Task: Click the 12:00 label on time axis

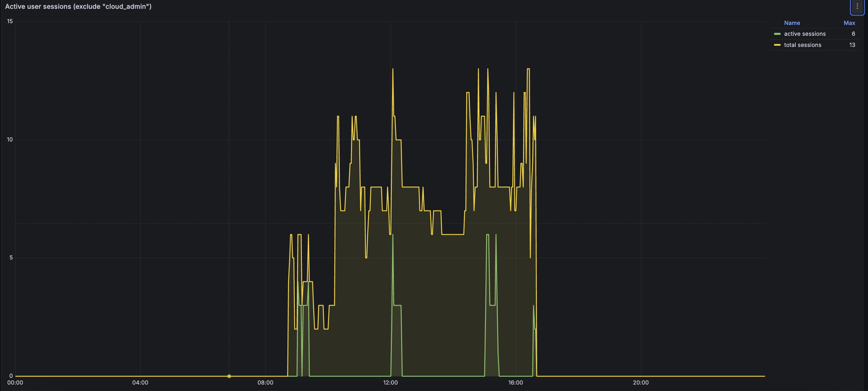Action: coord(390,382)
